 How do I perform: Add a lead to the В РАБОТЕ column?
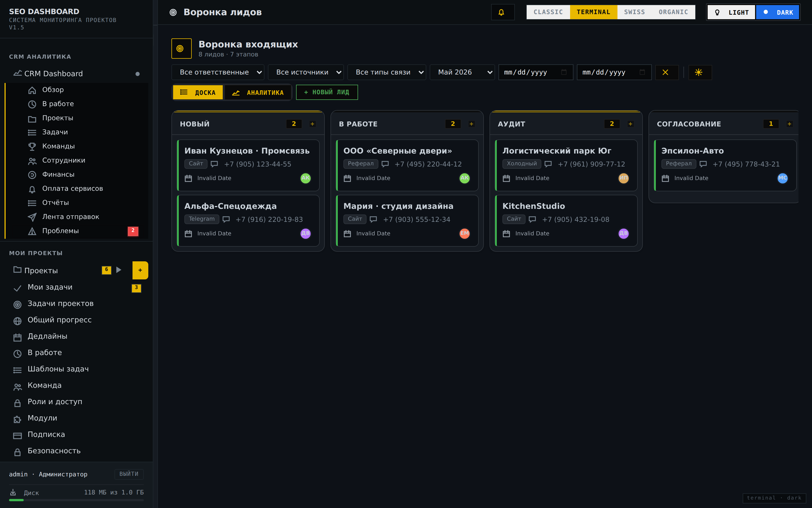(471, 124)
